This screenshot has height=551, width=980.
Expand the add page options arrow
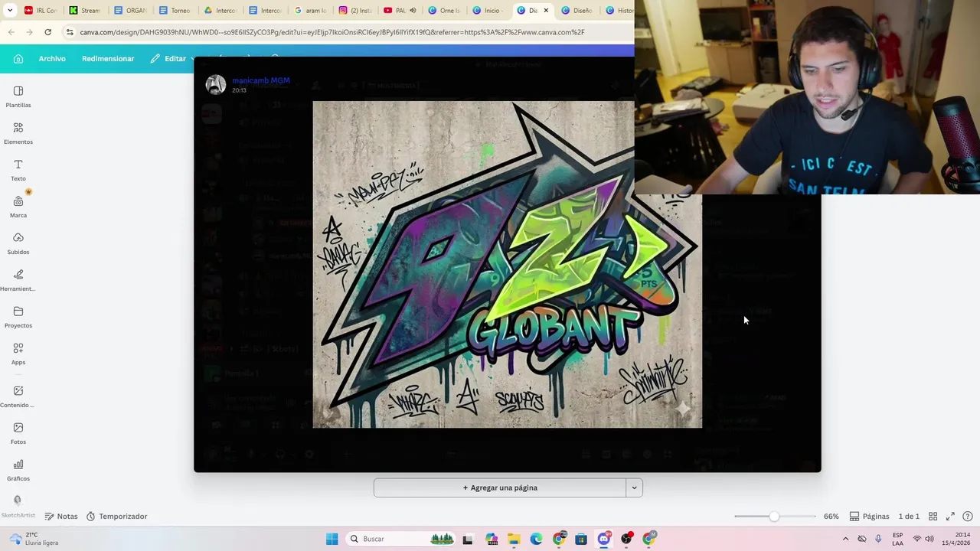point(634,487)
